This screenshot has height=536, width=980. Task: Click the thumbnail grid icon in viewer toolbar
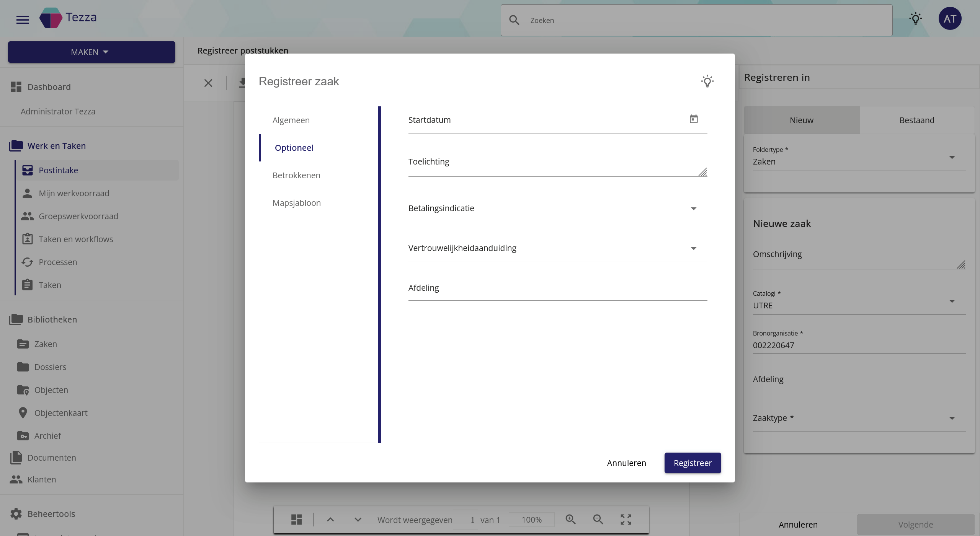(x=296, y=520)
